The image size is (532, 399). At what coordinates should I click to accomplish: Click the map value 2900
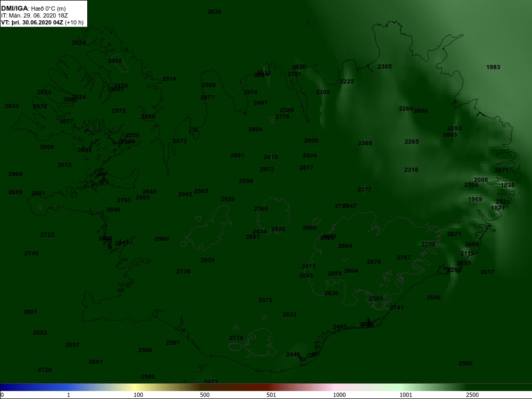(x=311, y=140)
